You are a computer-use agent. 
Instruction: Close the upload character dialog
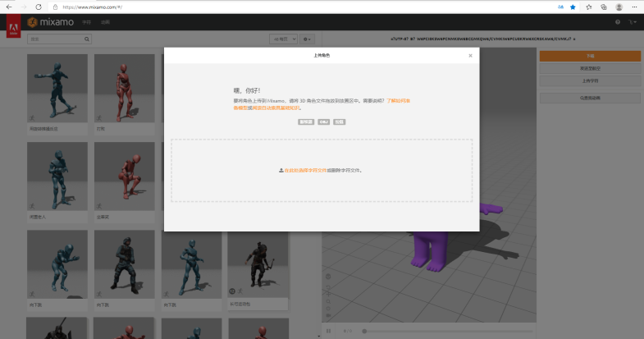point(470,56)
